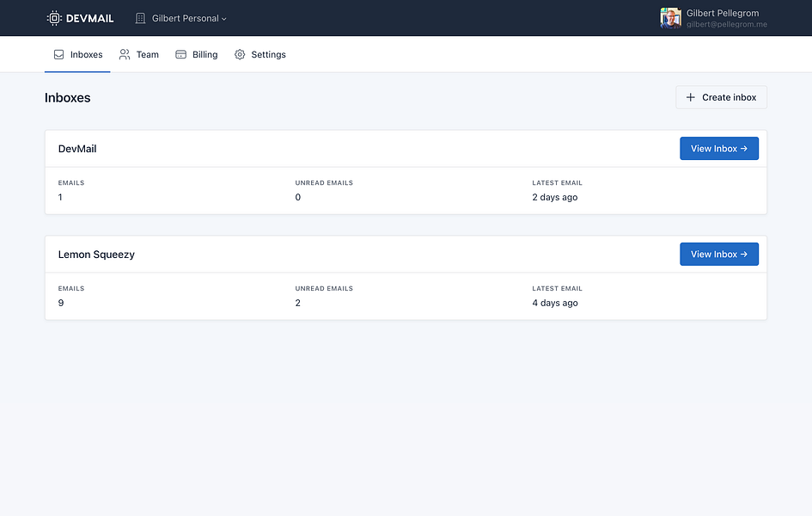Click the plus icon in Create inbox

click(690, 97)
